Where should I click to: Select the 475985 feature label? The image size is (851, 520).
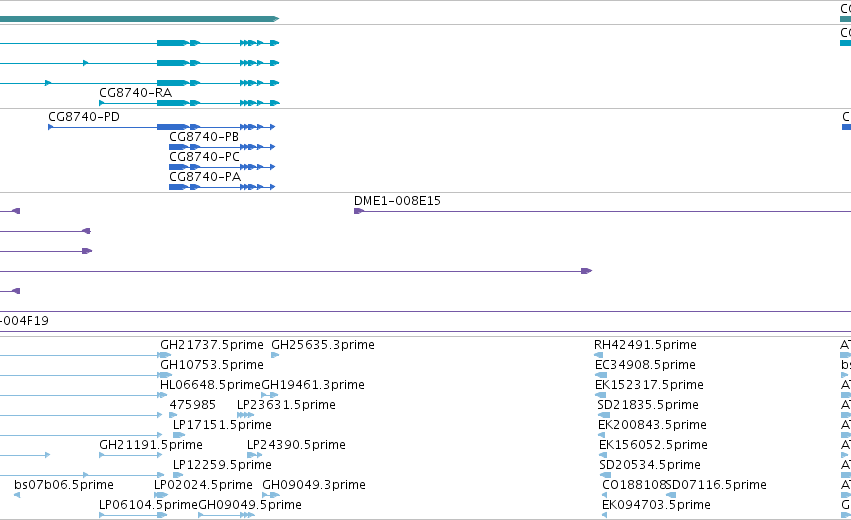click(x=193, y=405)
